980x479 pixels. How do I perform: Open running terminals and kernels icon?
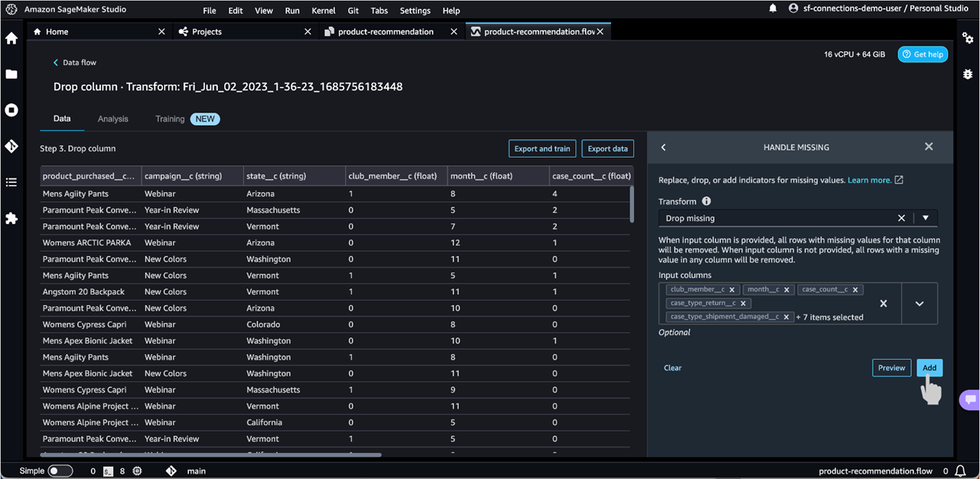click(x=11, y=110)
